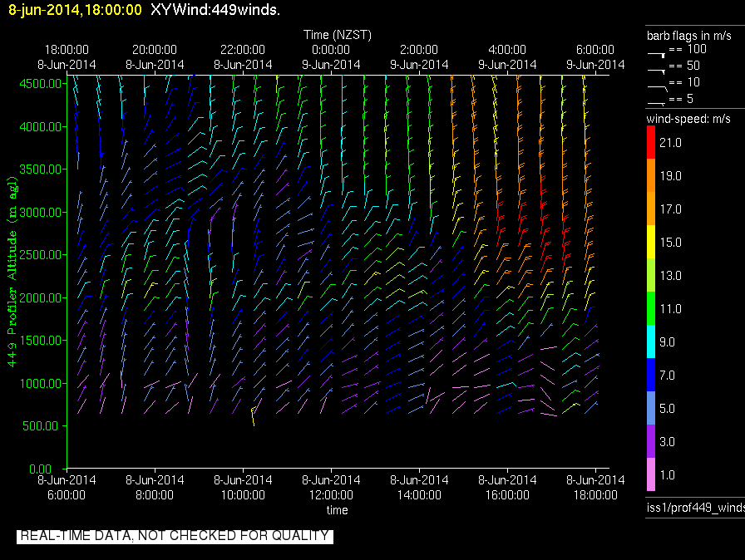
Task: Click the 0:00:00 9-Jun-2014 top tick
Action: (x=331, y=57)
